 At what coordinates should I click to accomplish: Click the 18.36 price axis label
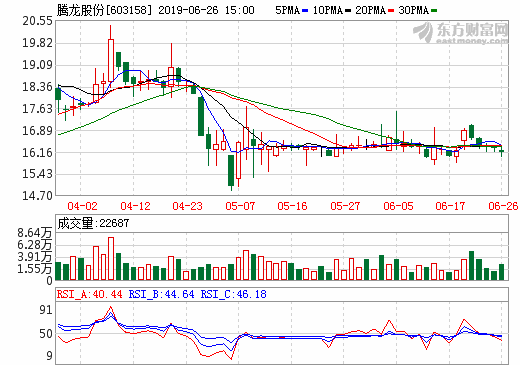pyautogui.click(x=37, y=87)
